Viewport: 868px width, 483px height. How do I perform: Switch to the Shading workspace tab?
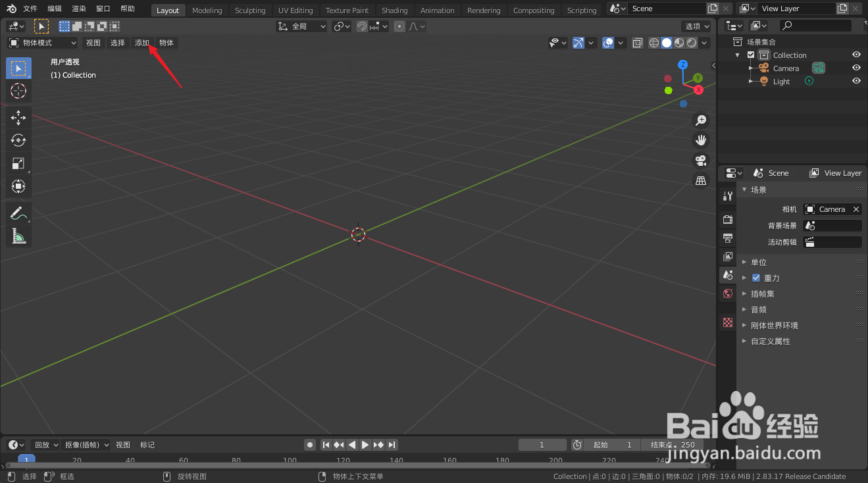coord(395,10)
